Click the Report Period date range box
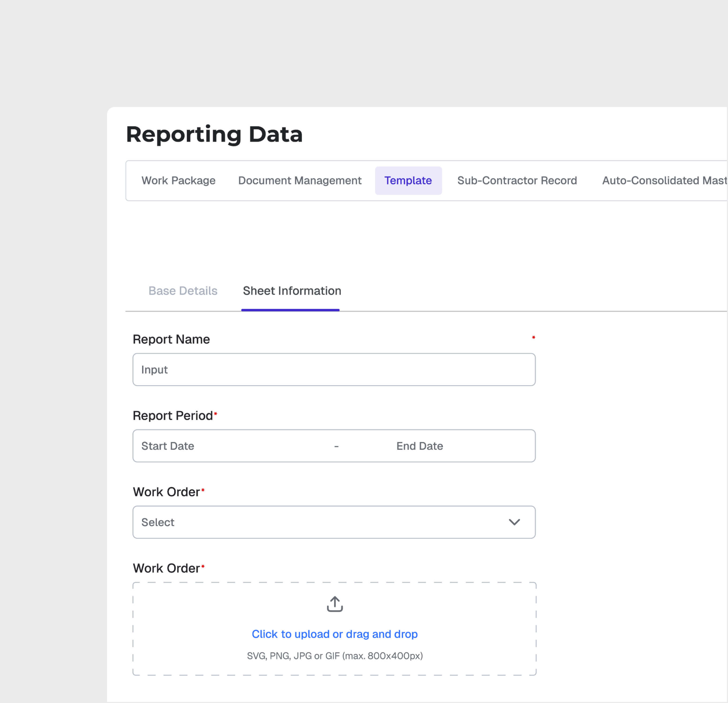The width and height of the screenshot is (728, 703). point(333,446)
